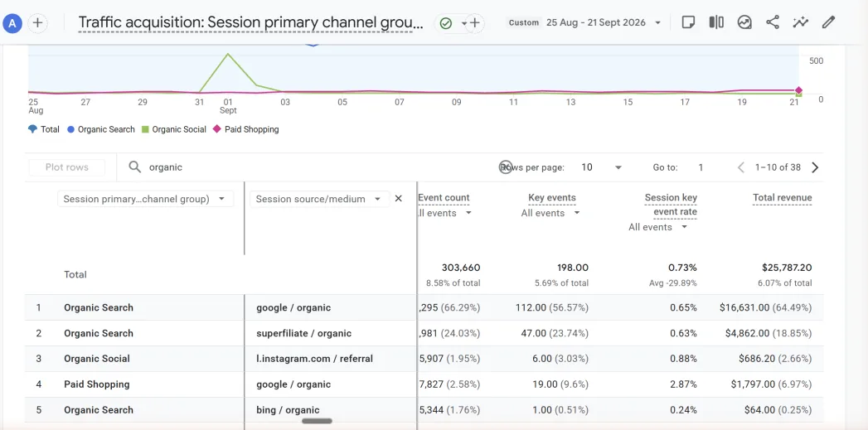Click the total revenue $25,787.20 figure
This screenshot has width=868, height=430.
click(x=787, y=268)
